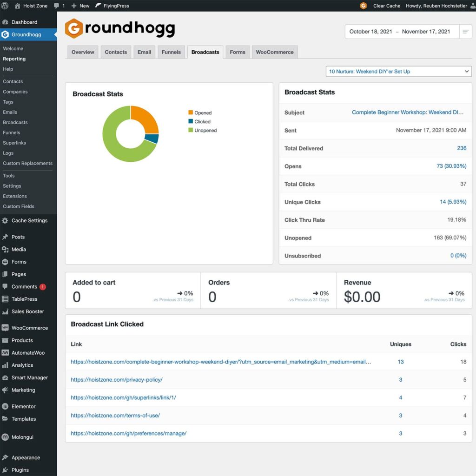Click the filter icon beside the date range
Viewport: 476px width, 476px height.
point(466,32)
